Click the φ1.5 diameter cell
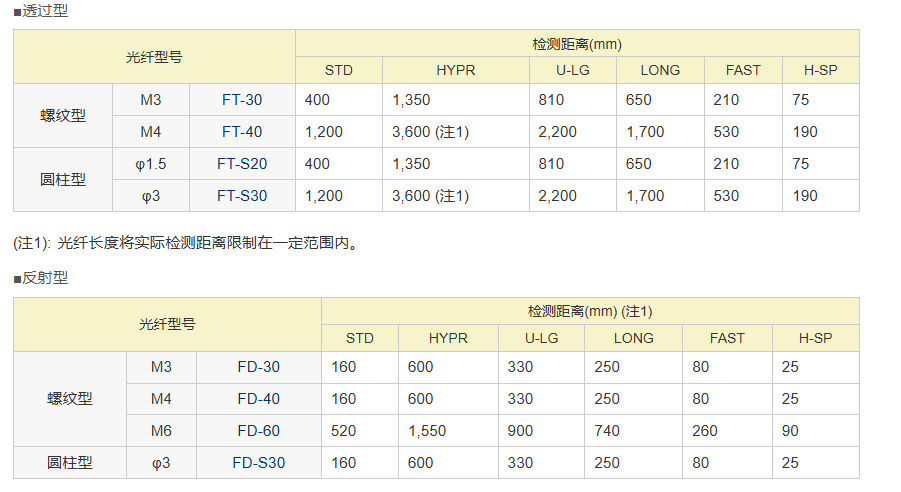901x492 pixels. pos(151,164)
